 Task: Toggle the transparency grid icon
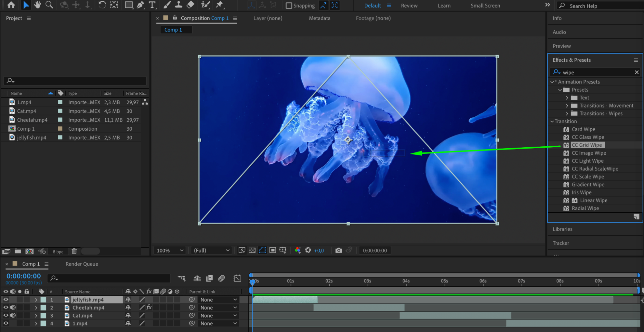tap(252, 250)
